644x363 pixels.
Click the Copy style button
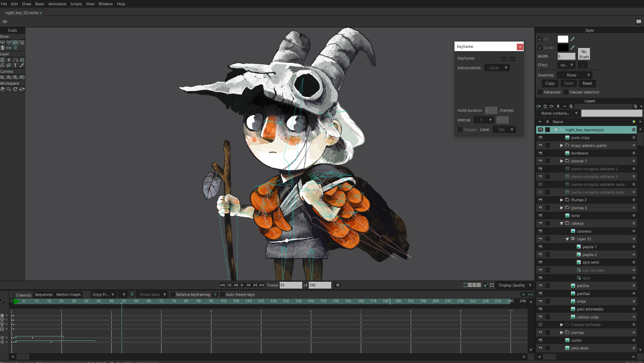click(550, 83)
